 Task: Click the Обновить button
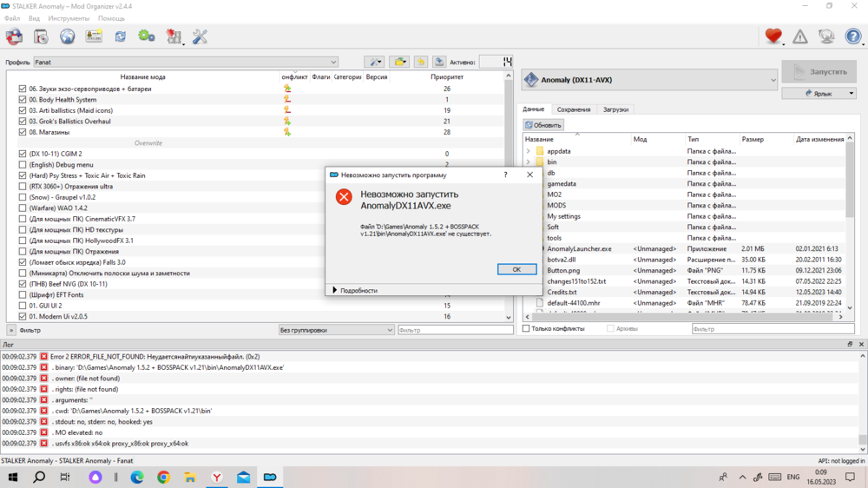pyautogui.click(x=543, y=125)
